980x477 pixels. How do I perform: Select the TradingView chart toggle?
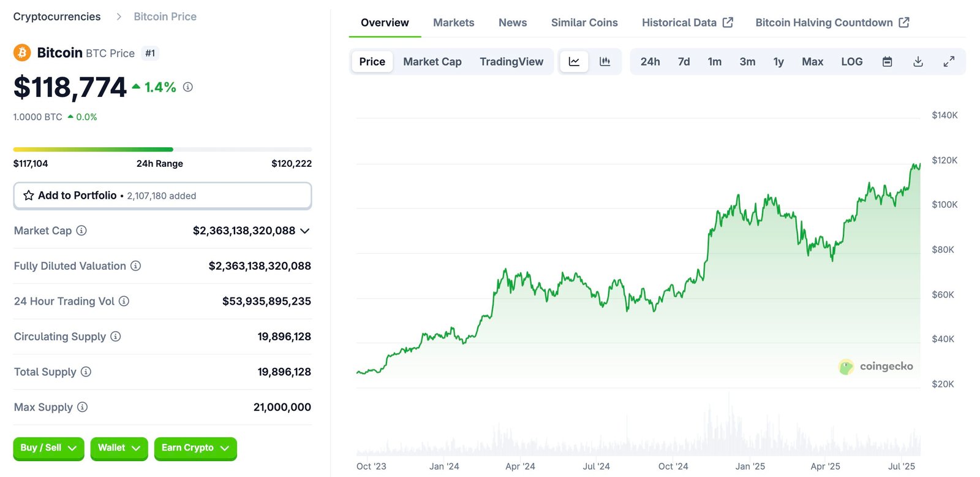tap(511, 61)
